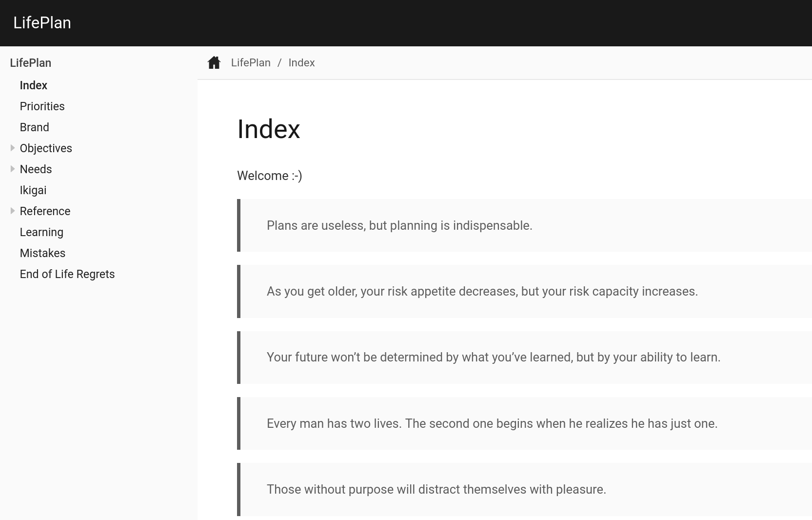
Task: Expand the Reference sidebar section
Action: (x=13, y=211)
